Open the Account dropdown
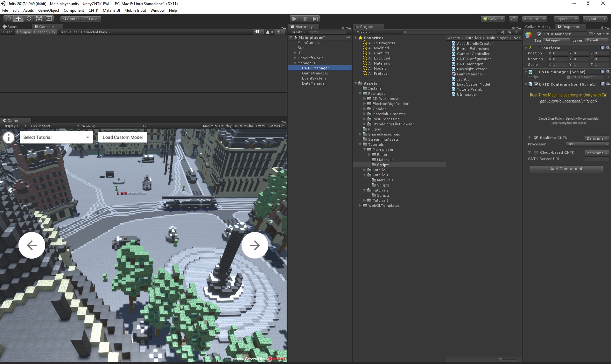 [x=535, y=19]
